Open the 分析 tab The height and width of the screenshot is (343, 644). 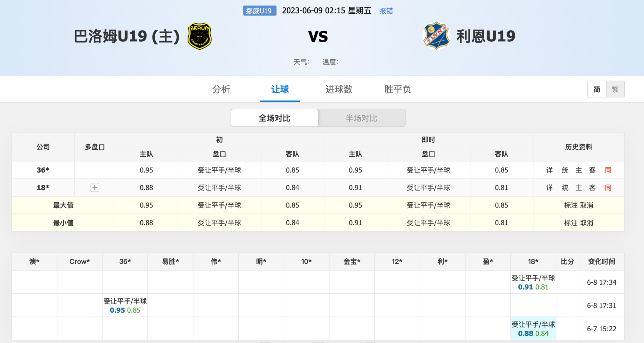tap(221, 89)
